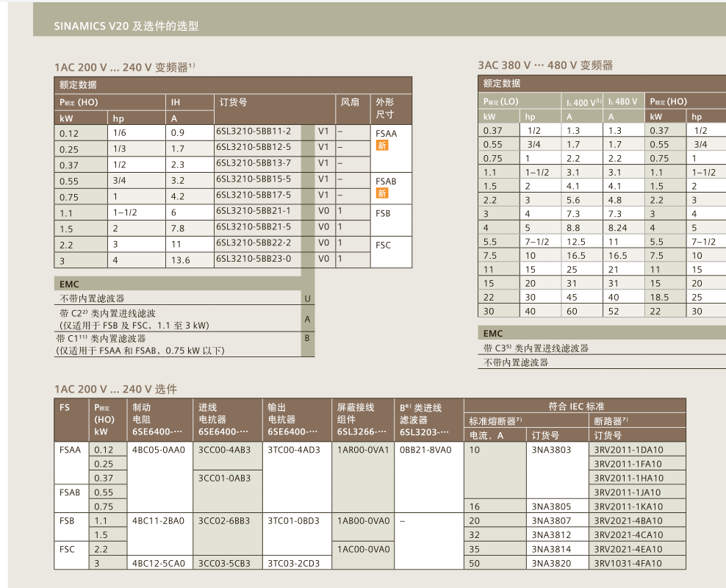Click output reactor '3TC03-2CD3'

(293, 564)
